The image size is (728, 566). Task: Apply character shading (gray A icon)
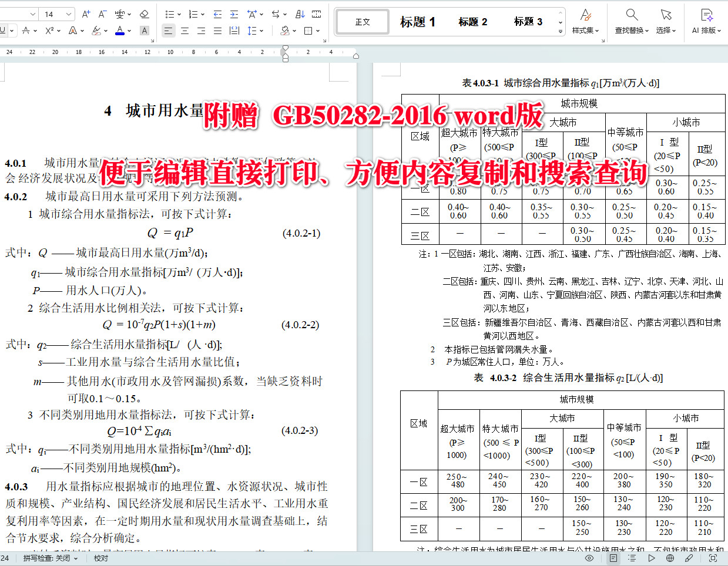145,31
